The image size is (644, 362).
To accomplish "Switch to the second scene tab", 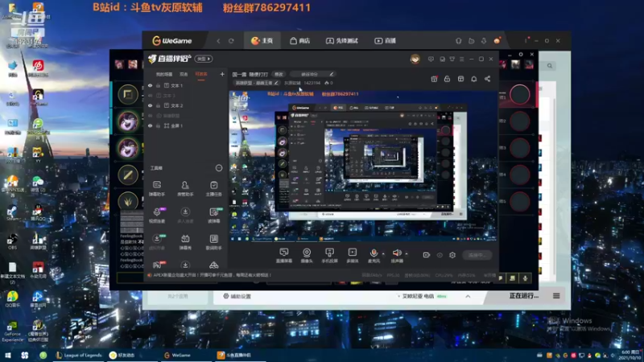I will coord(184,74).
